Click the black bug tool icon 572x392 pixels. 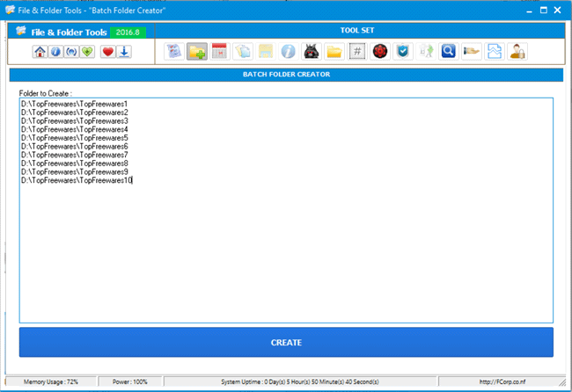311,52
